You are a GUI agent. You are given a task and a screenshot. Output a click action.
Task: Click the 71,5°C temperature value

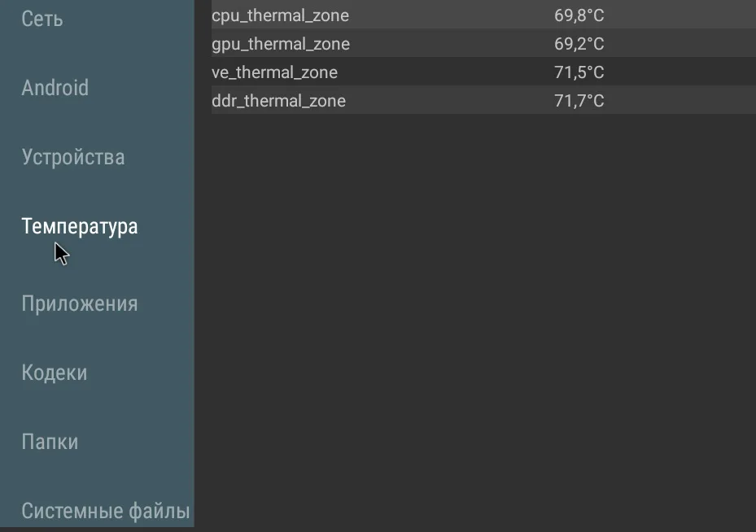[579, 72]
